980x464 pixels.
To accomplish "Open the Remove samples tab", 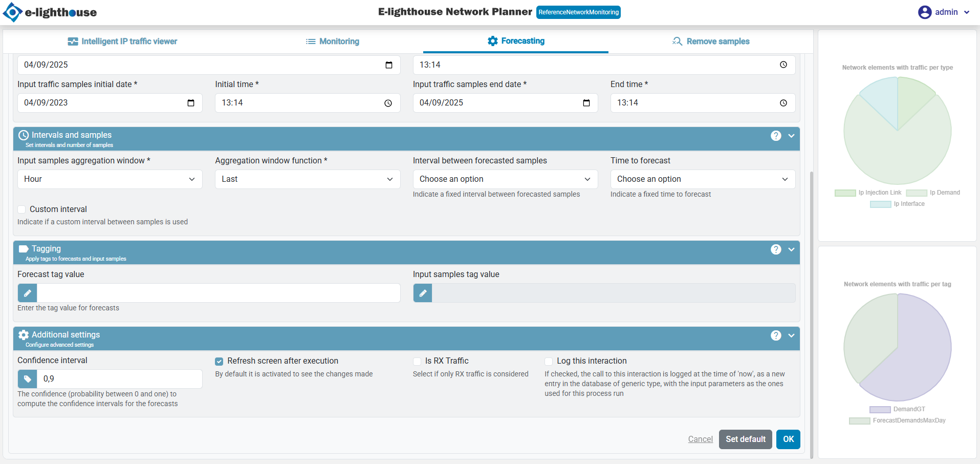I will tap(711, 41).
